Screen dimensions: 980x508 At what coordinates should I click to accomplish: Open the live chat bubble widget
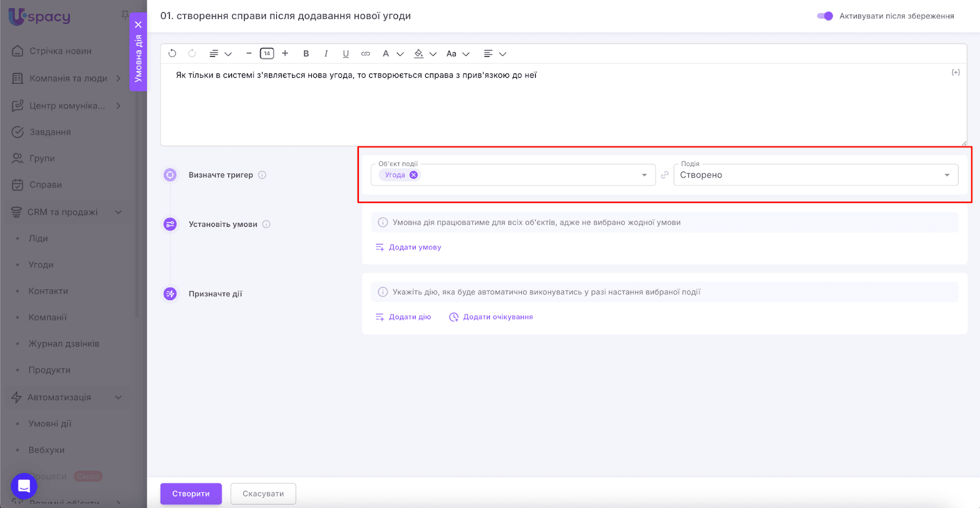pos(24,486)
